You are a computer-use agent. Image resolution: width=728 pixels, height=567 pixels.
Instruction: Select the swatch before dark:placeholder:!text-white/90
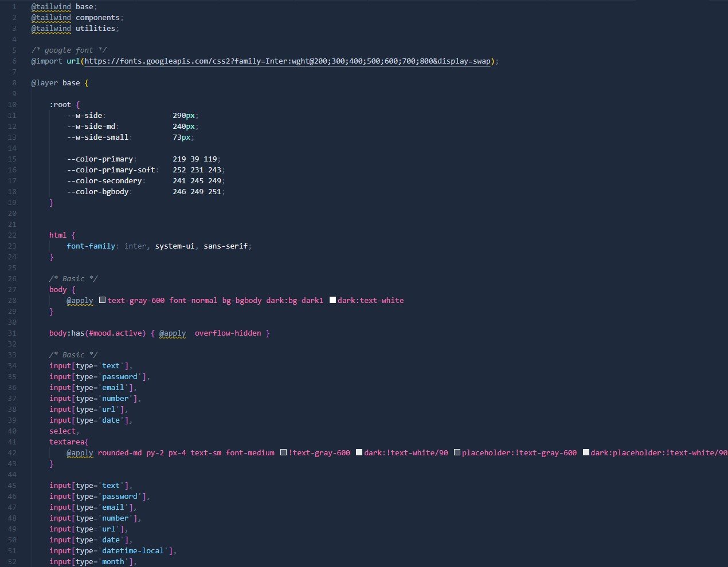point(586,452)
